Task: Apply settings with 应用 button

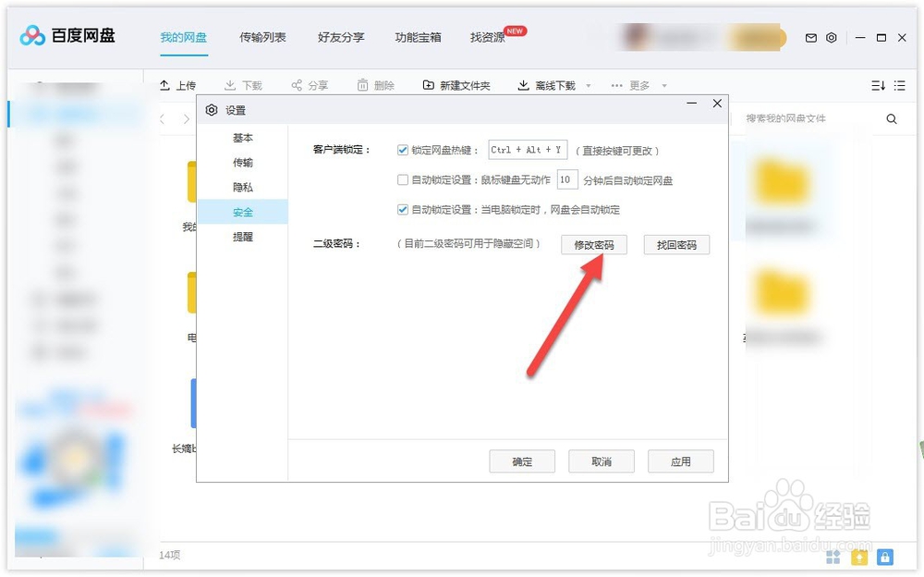Action: tap(681, 461)
